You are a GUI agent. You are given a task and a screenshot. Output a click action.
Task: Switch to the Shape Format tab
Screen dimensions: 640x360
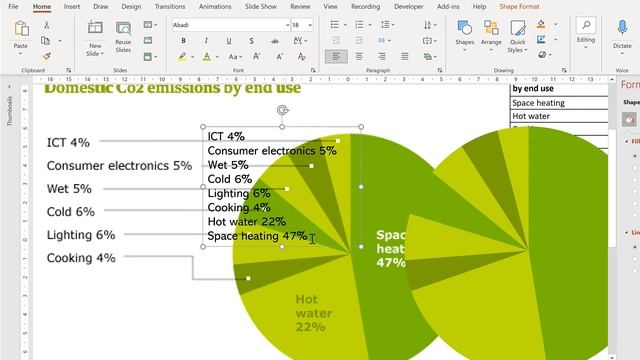coord(519,7)
